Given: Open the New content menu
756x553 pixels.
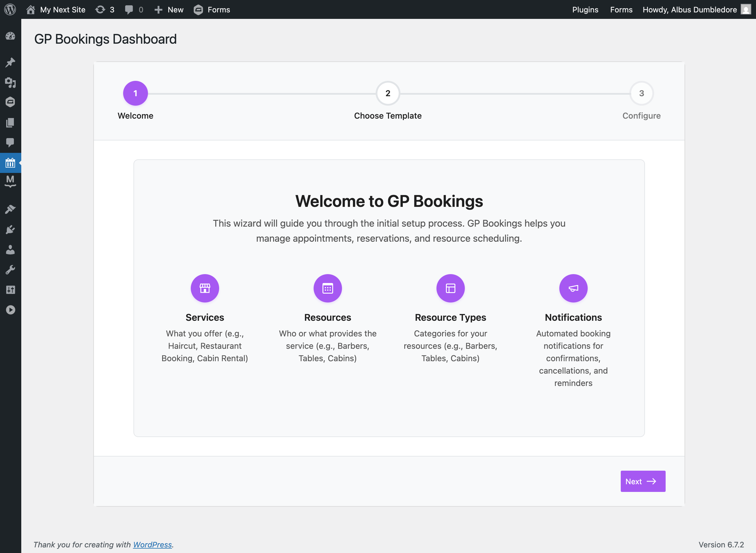Looking at the screenshot, I should pyautogui.click(x=169, y=9).
